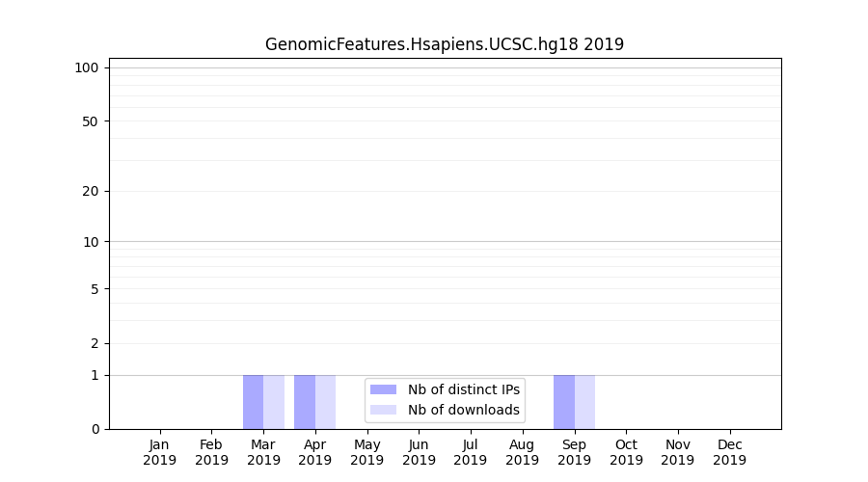The width and height of the screenshot is (868, 482).
Task: Click the March 2019 downloads bar
Action: 274,402
